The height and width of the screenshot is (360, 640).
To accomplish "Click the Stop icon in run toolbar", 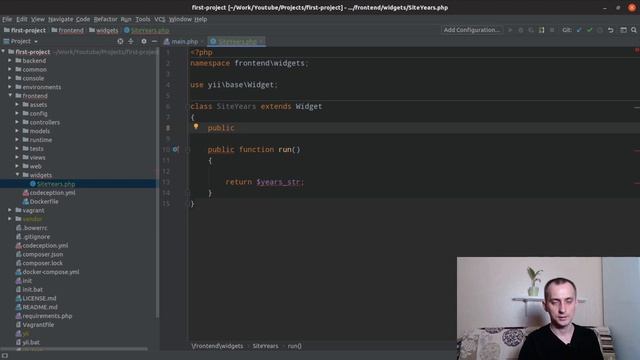I will point(552,30).
